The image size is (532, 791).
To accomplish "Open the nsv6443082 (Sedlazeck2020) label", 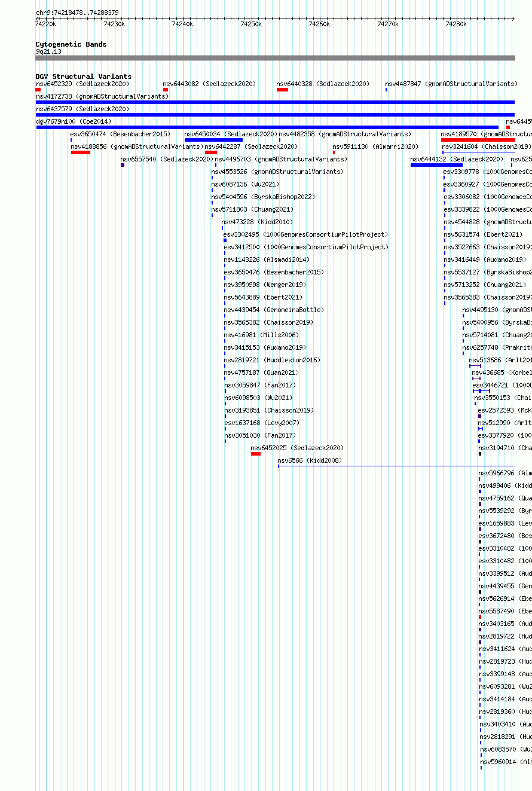I will pos(209,84).
